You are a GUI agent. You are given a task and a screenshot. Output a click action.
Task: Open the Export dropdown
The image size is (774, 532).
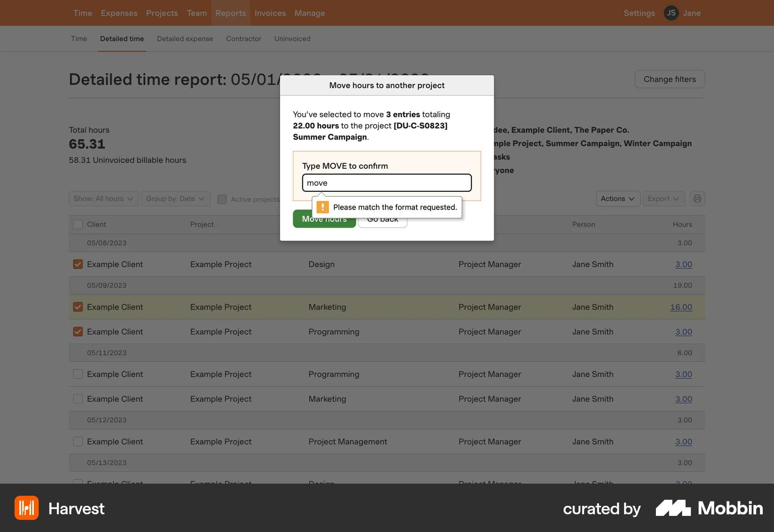663,198
